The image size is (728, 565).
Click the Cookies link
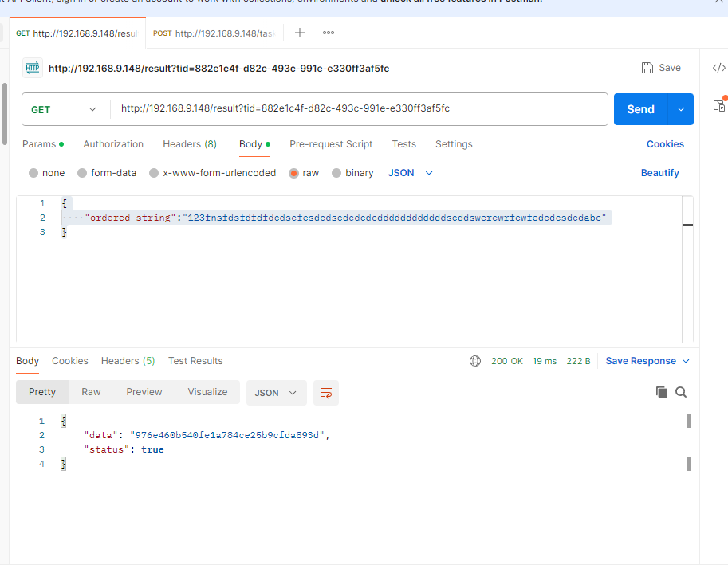[665, 144]
